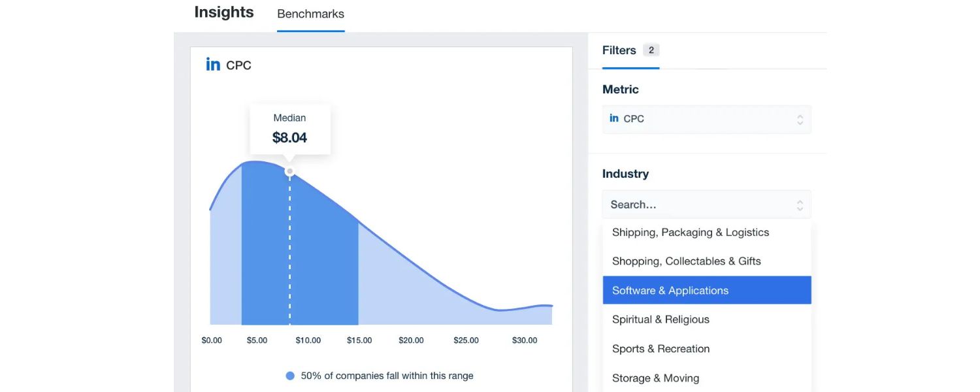Click the chevron on the Industry search box
This screenshot has height=392, width=980.
point(800,204)
